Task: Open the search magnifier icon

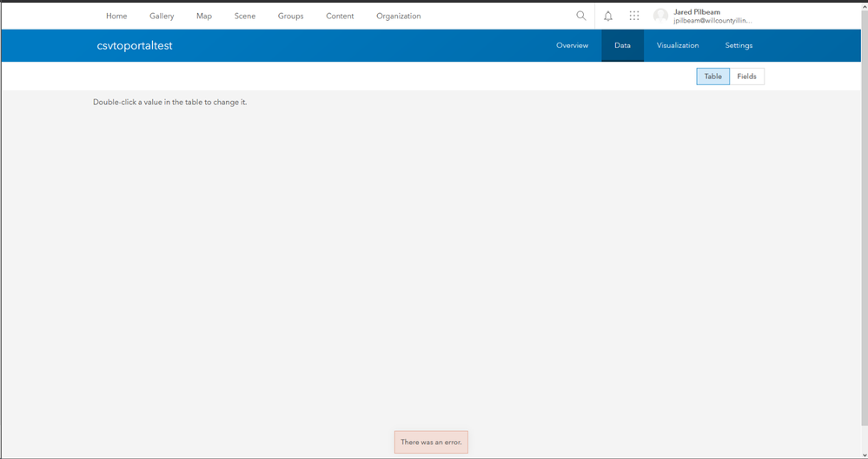Action: 580,16
